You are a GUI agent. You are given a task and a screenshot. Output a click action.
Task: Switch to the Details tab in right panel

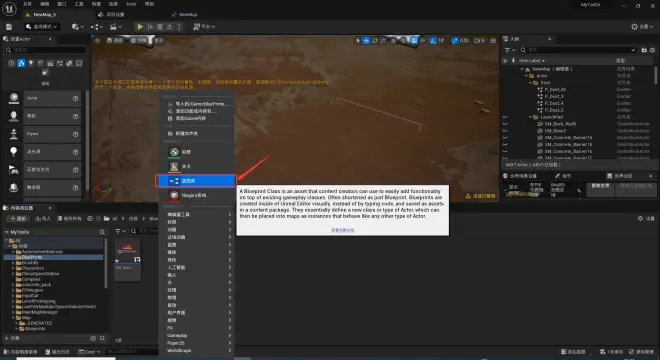pos(563,176)
